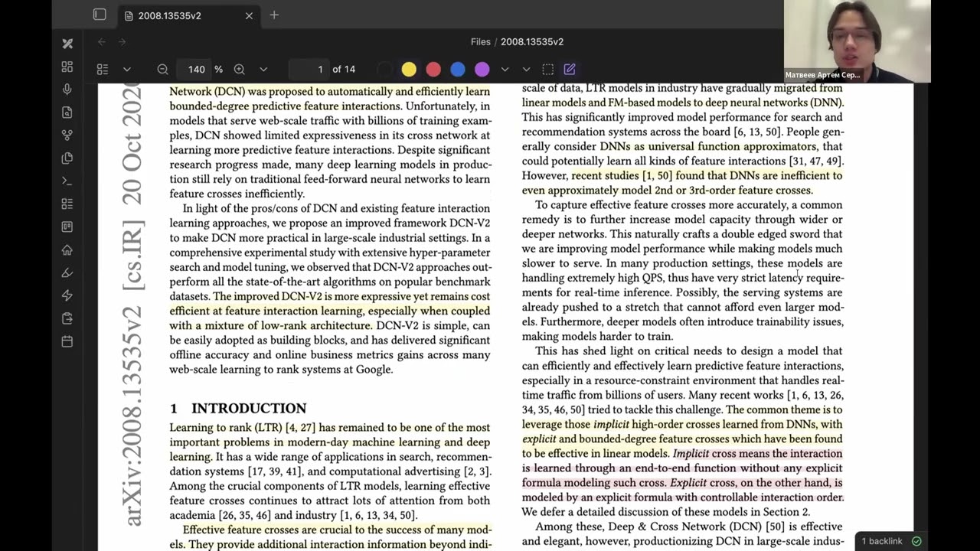Viewport: 980px width, 551px height.
Task: Toggle the PDF edit mode icon
Action: [x=570, y=70]
